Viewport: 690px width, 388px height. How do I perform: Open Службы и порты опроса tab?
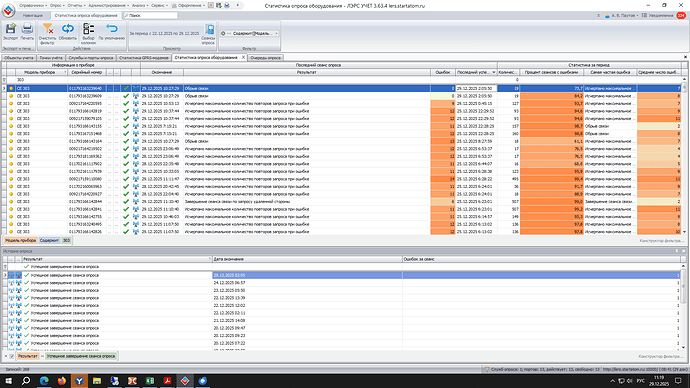tap(91, 58)
